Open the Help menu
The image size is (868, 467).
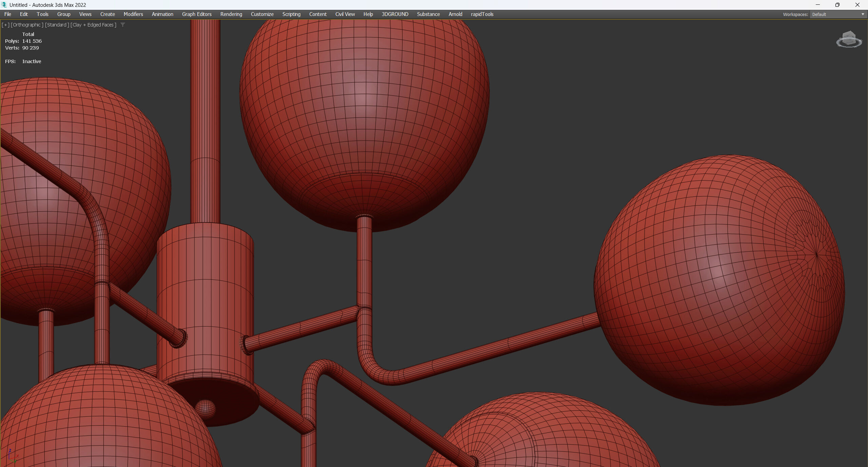tap(368, 14)
